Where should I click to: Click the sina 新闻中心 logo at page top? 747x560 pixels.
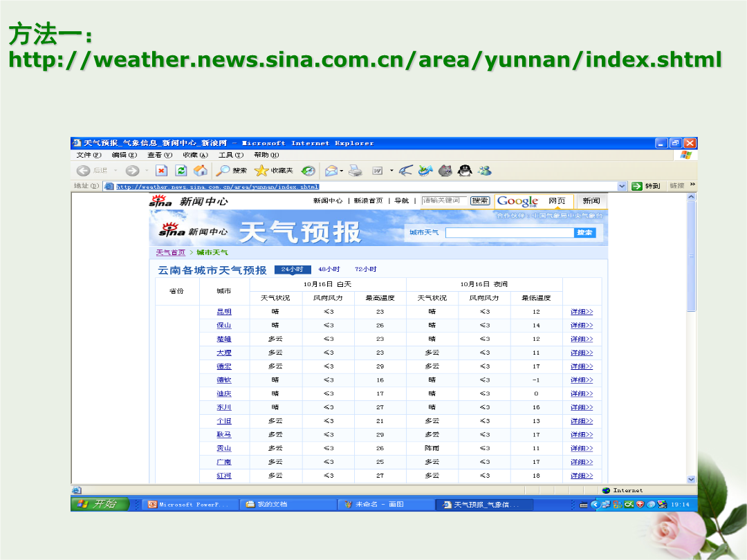coord(189,201)
